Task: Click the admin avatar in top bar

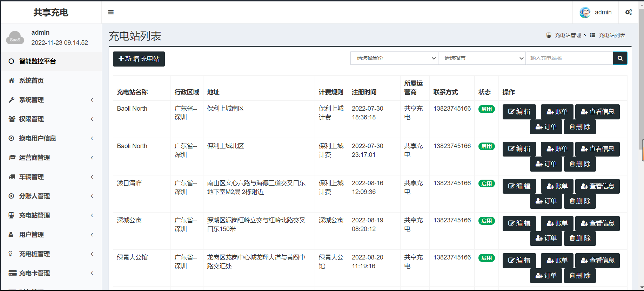Action: [585, 12]
